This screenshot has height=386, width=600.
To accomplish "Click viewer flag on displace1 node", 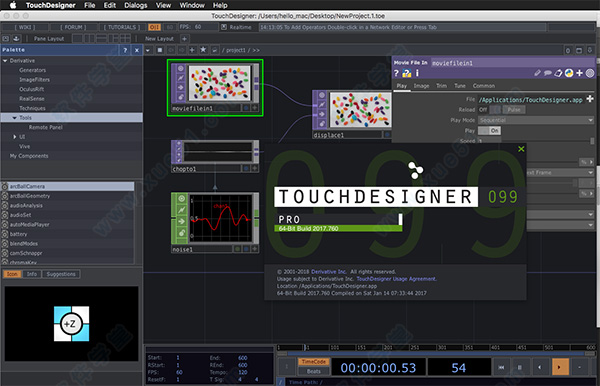I will [x=322, y=95].
